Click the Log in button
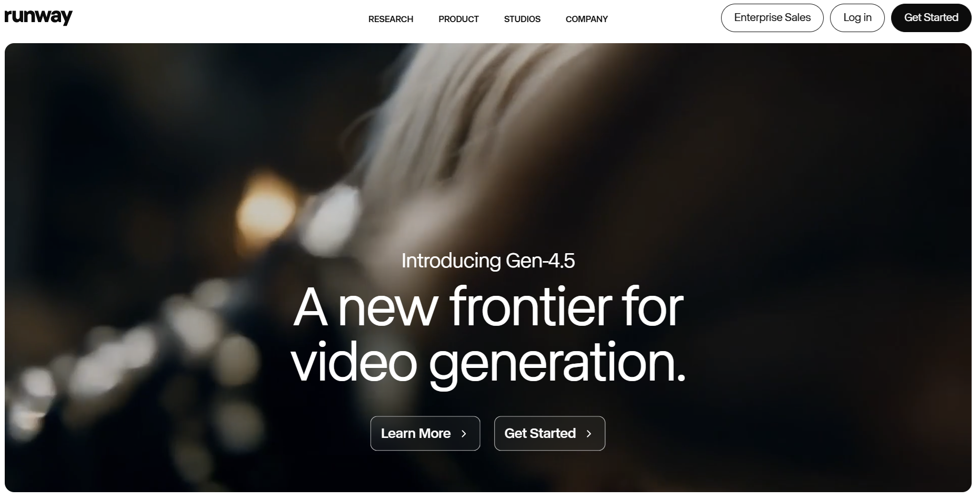This screenshot has width=980, height=499. click(x=857, y=17)
